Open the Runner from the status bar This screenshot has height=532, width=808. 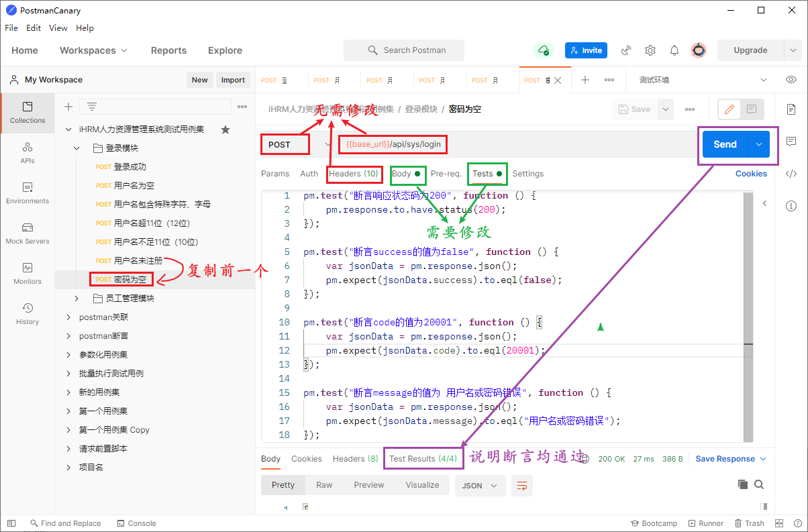(705, 523)
